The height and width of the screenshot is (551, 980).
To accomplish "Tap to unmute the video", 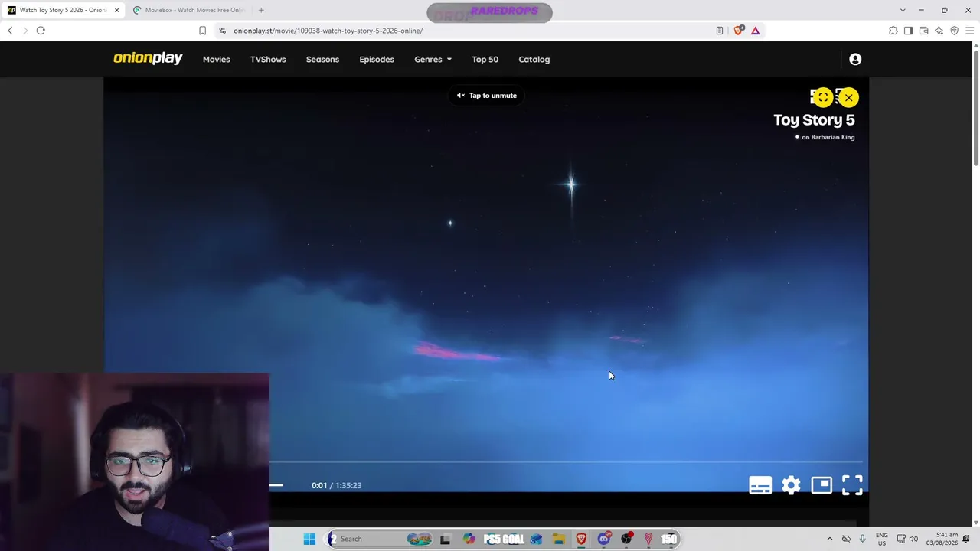I will (x=487, y=96).
